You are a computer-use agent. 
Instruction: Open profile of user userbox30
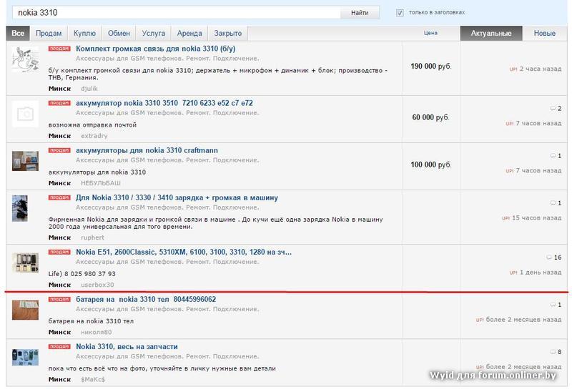tap(97, 285)
